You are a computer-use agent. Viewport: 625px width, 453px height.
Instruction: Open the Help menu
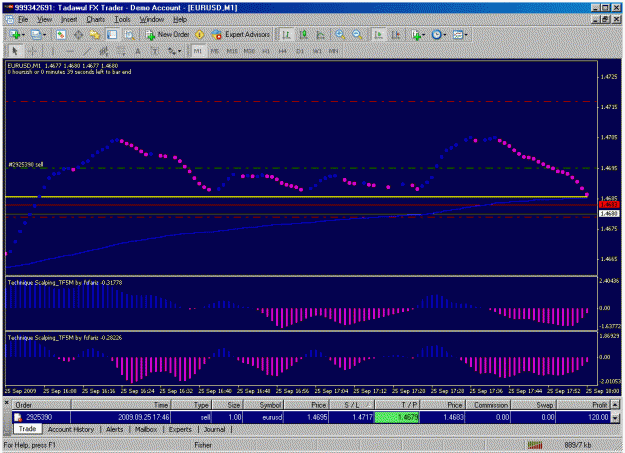point(180,20)
